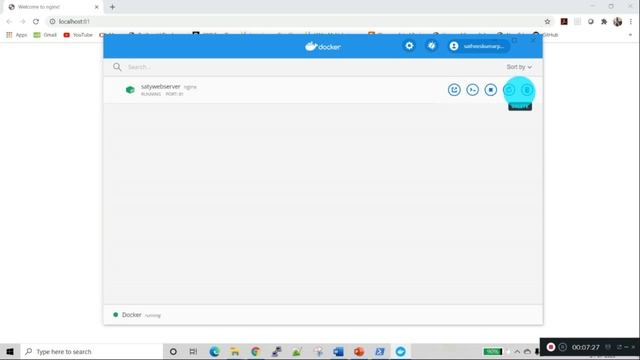
Task: Launch Microsoft Edge from taskbar
Action: 214,351
